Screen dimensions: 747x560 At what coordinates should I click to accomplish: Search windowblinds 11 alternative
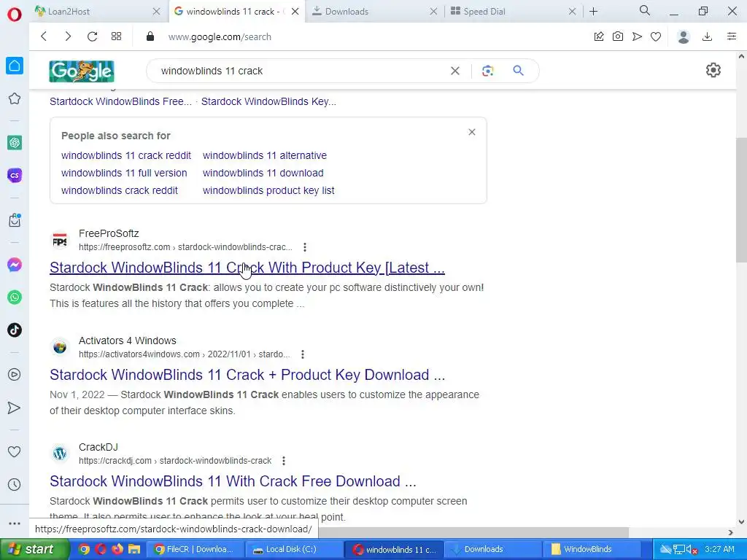point(265,155)
